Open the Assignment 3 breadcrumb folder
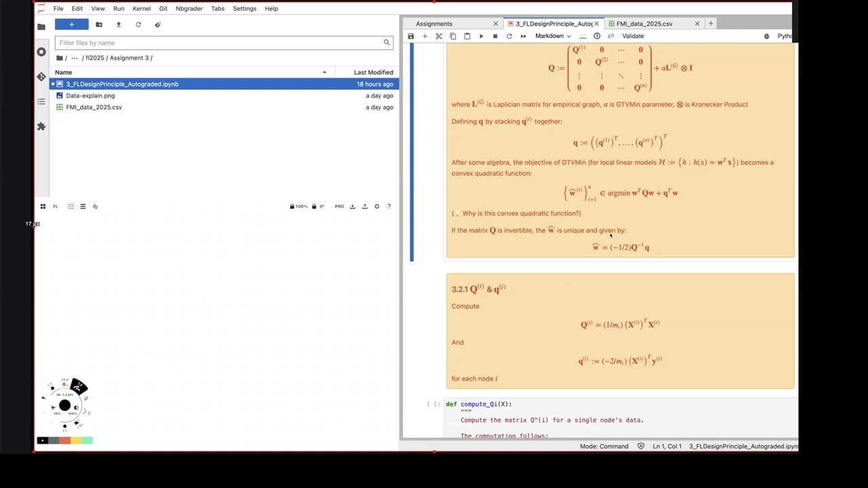This screenshot has height=488, width=868. click(x=129, y=58)
